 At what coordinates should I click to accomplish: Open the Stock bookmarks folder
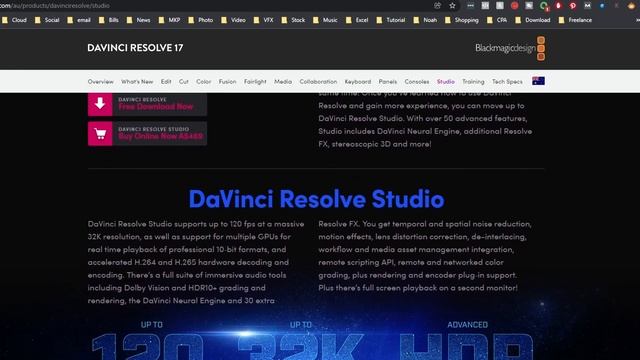pos(293,20)
